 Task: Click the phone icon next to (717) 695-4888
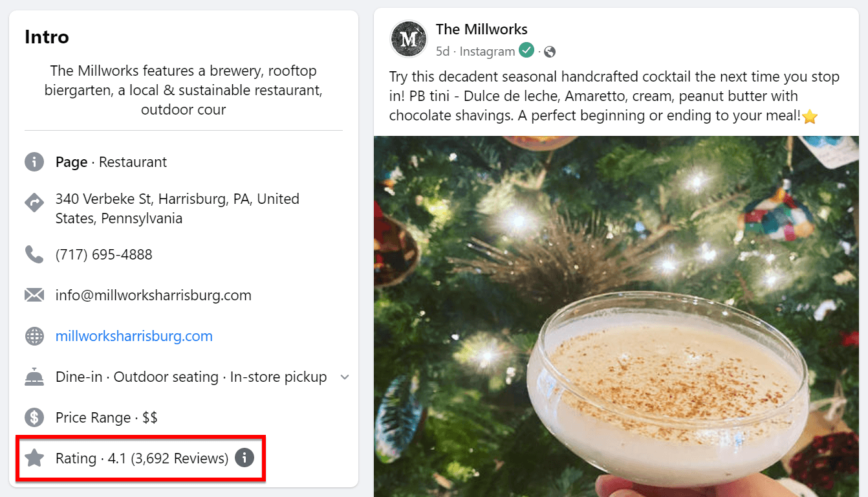34,254
